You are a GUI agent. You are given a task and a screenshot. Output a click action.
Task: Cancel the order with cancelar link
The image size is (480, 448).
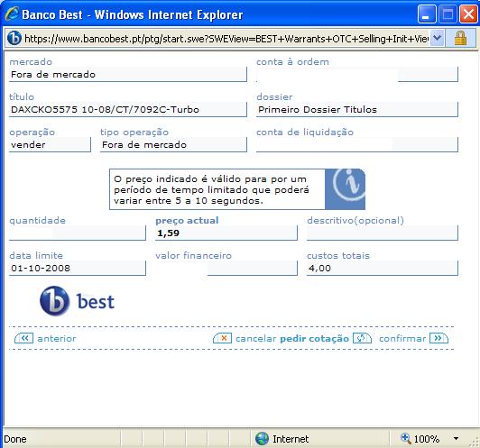pyautogui.click(x=256, y=339)
